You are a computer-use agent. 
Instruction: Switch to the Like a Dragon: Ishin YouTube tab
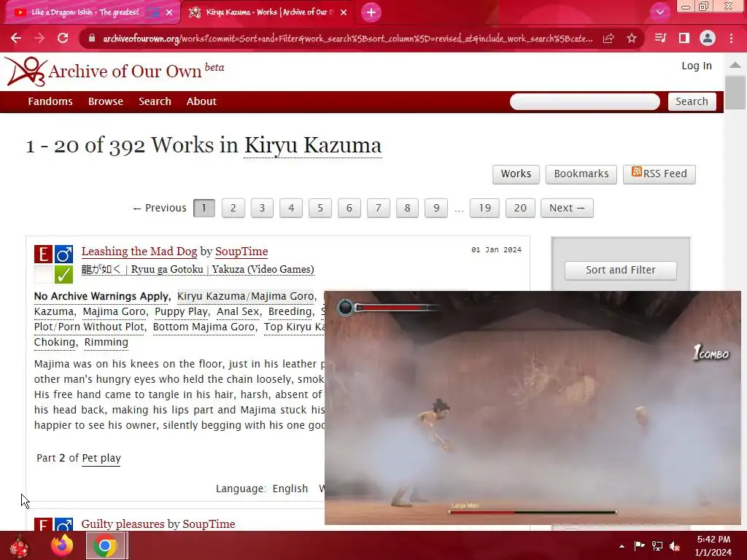coord(86,12)
